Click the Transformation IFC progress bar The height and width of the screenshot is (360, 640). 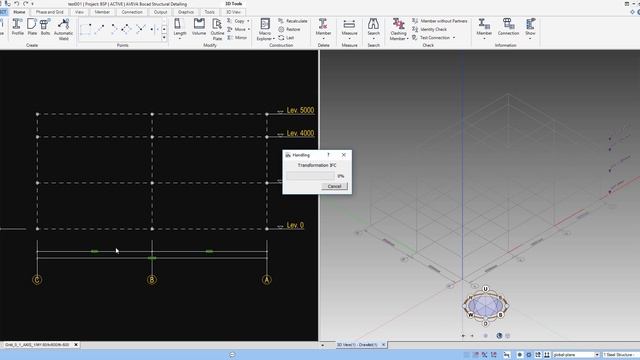pos(310,176)
